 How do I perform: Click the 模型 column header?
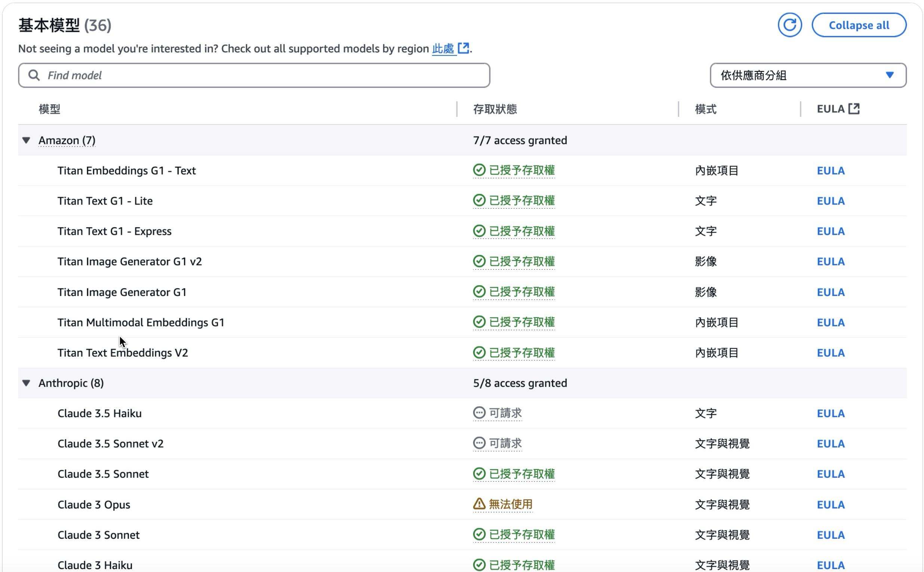(x=50, y=109)
